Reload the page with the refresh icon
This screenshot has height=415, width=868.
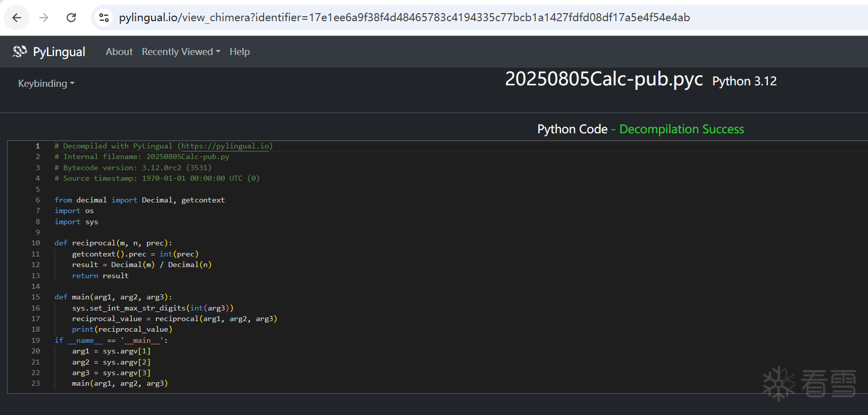(71, 18)
